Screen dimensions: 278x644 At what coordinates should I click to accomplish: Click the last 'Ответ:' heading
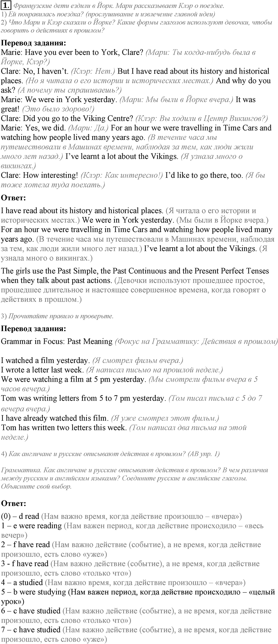pos(14,503)
